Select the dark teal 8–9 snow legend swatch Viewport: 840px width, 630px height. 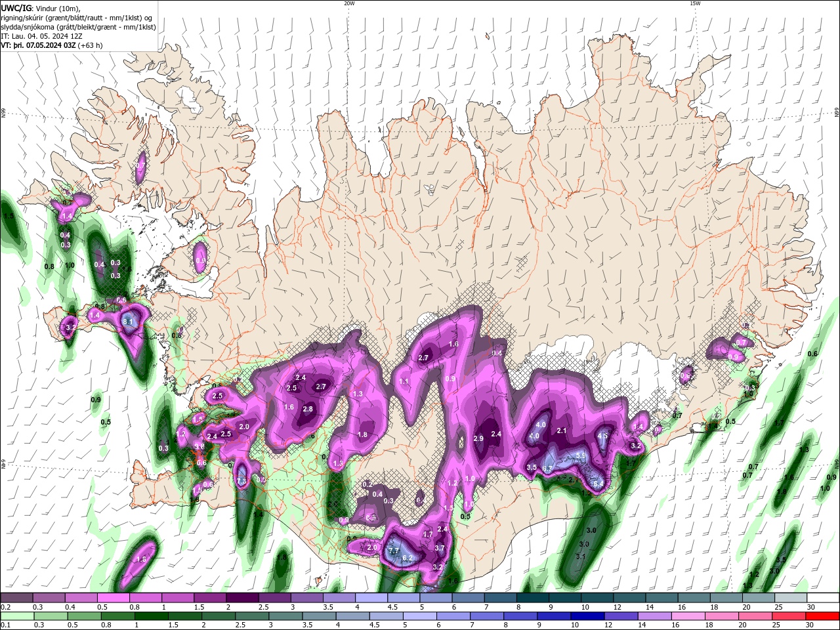click(533, 598)
